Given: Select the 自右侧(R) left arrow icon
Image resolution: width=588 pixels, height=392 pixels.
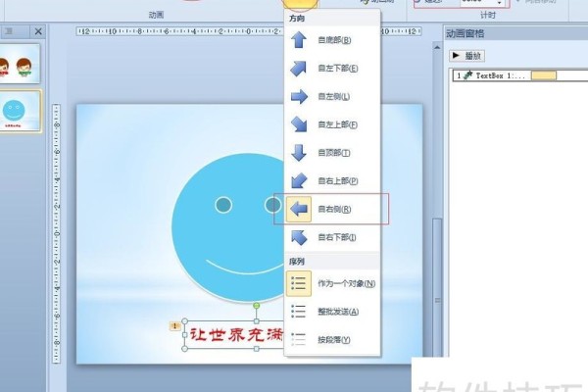Looking at the screenshot, I should point(299,209).
